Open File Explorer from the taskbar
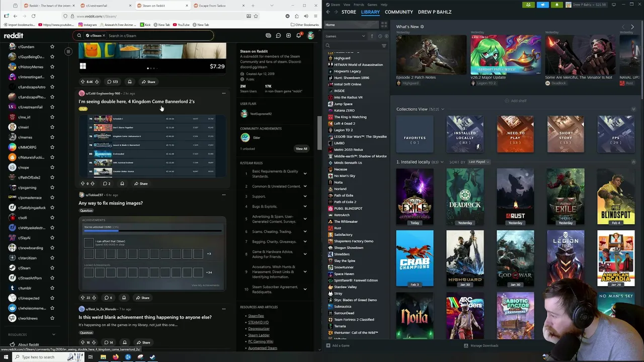Screen dimensions: 644x362 (x=103, y=357)
